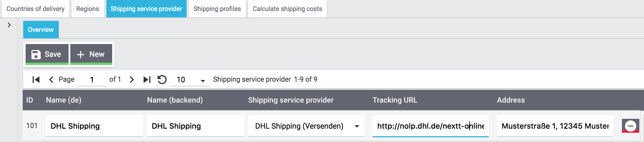Switch to Countries of delivery tab
644x142 pixels.
click(35, 9)
